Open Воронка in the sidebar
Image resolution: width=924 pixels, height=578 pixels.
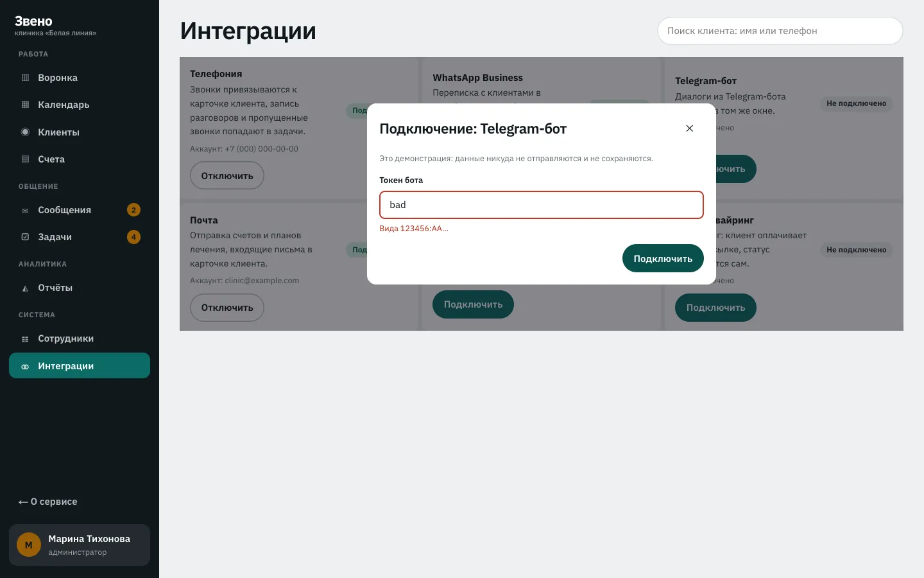80,78
